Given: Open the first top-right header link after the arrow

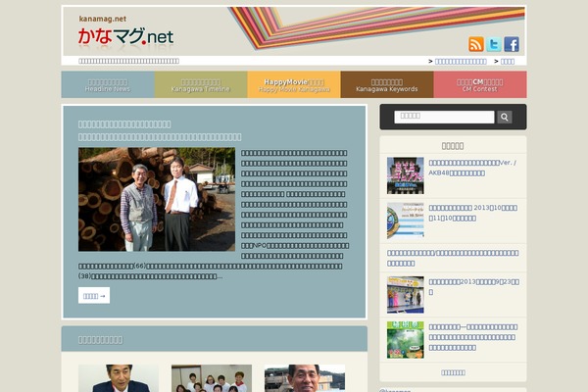Looking at the screenshot, I should click(461, 61).
